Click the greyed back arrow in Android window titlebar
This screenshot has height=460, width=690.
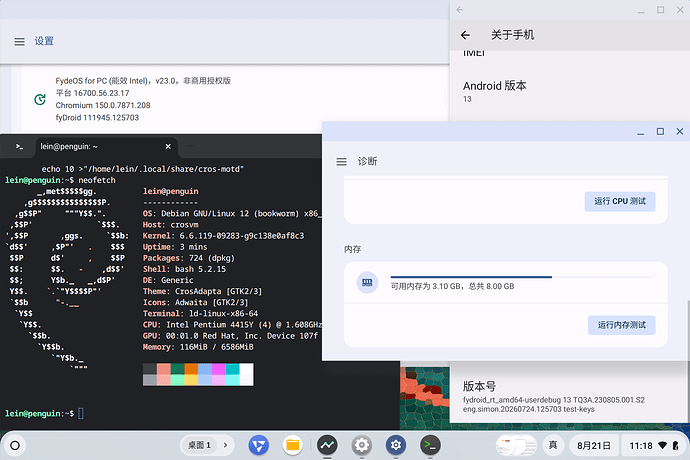pyautogui.click(x=459, y=10)
